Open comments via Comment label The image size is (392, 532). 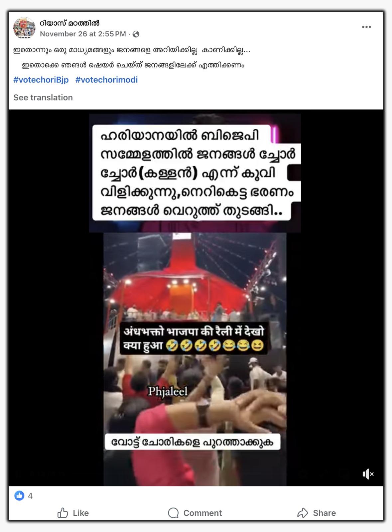pyautogui.click(x=202, y=513)
